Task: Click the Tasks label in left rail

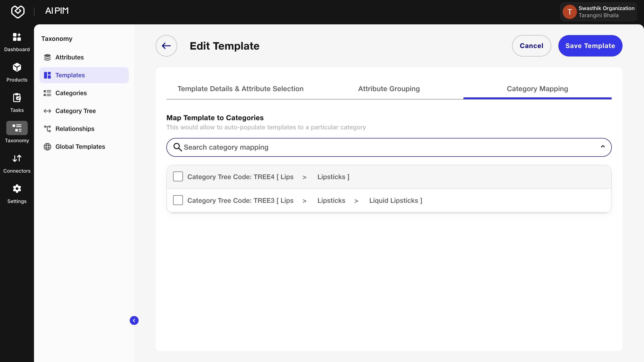Action: [x=17, y=110]
